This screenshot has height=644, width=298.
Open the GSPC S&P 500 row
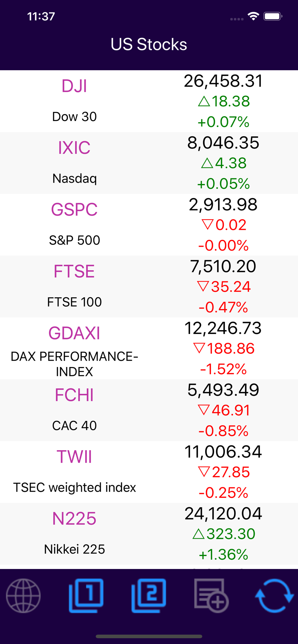pyautogui.click(x=149, y=225)
